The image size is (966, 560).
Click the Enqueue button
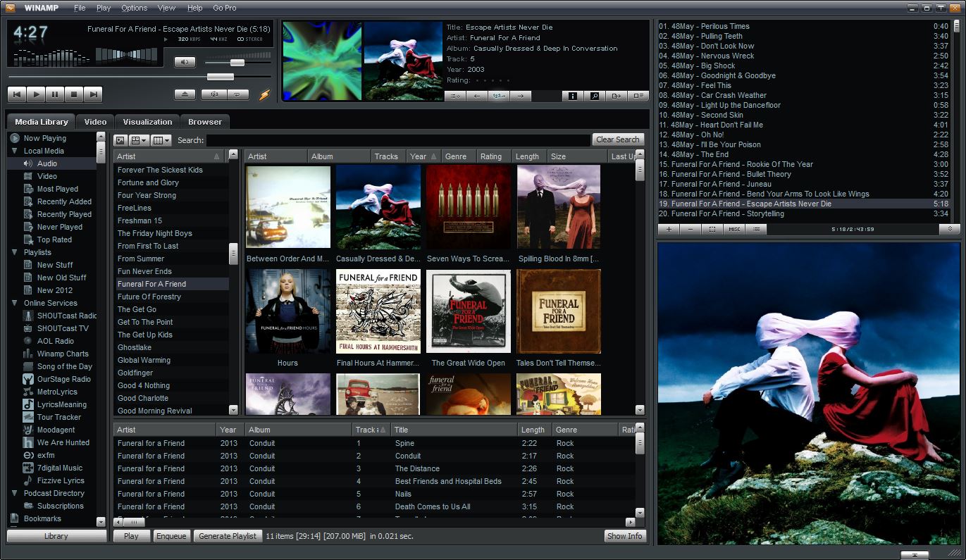coord(171,536)
